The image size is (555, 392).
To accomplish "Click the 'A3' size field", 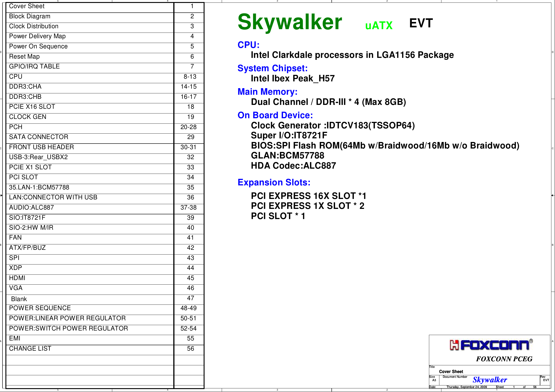I will 434,380.
